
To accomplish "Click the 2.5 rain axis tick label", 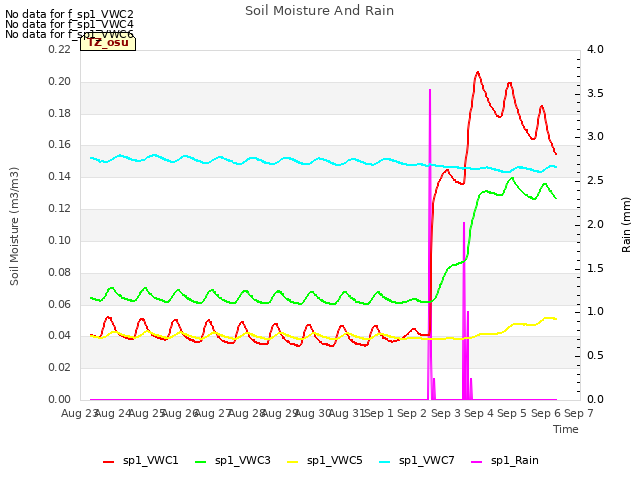I will (595, 181).
